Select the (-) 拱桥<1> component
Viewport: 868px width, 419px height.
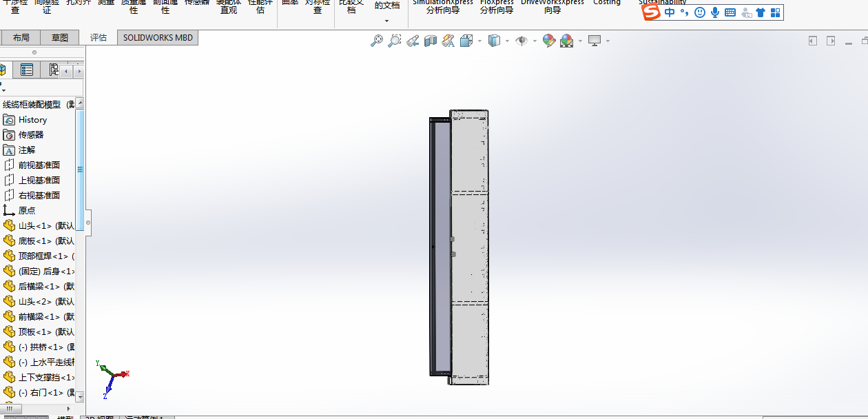pos(39,347)
